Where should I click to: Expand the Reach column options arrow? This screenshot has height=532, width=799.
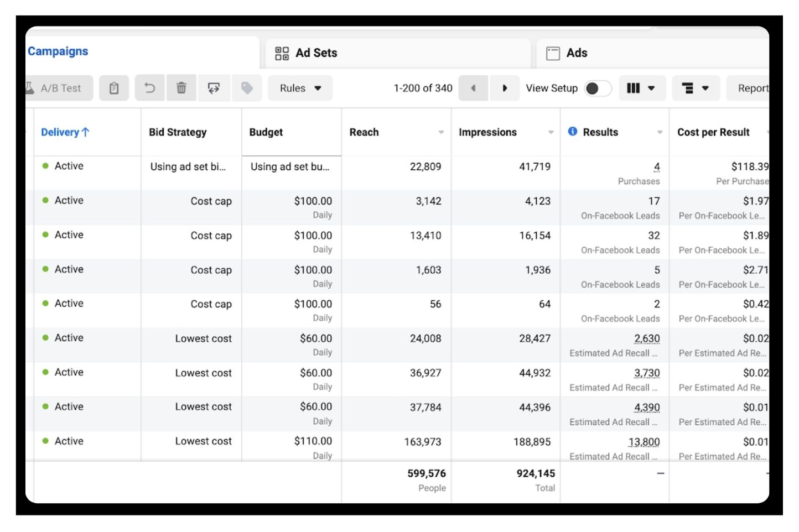tap(441, 132)
